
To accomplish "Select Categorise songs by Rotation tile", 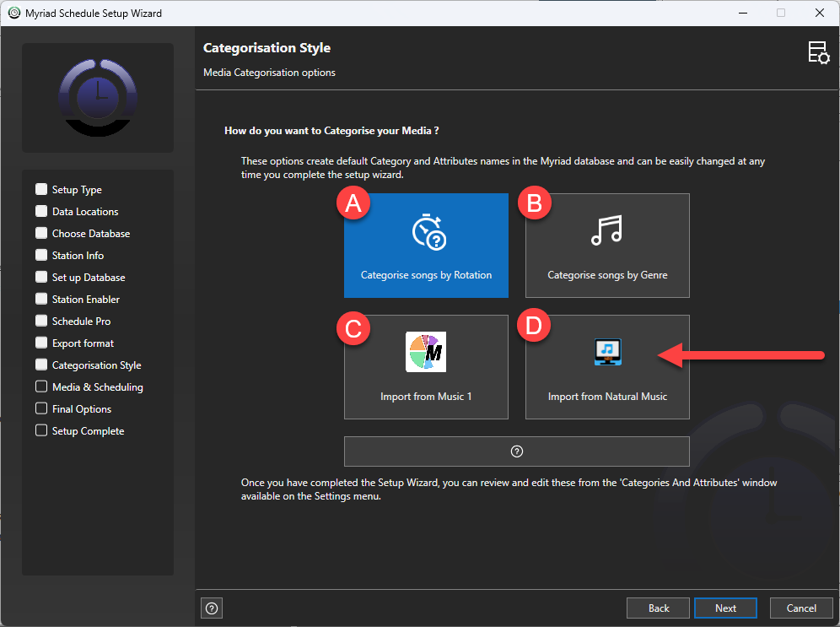I will tap(426, 246).
